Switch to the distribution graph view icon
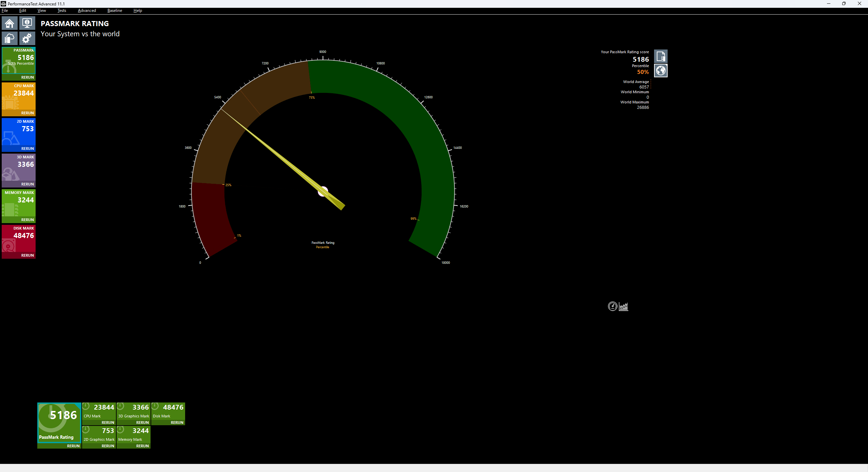Screen dimensions: 868x472 coord(624,306)
